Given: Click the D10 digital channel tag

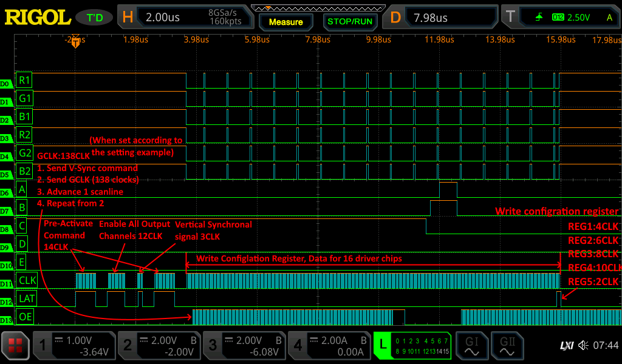Looking at the screenshot, I should tap(6, 266).
